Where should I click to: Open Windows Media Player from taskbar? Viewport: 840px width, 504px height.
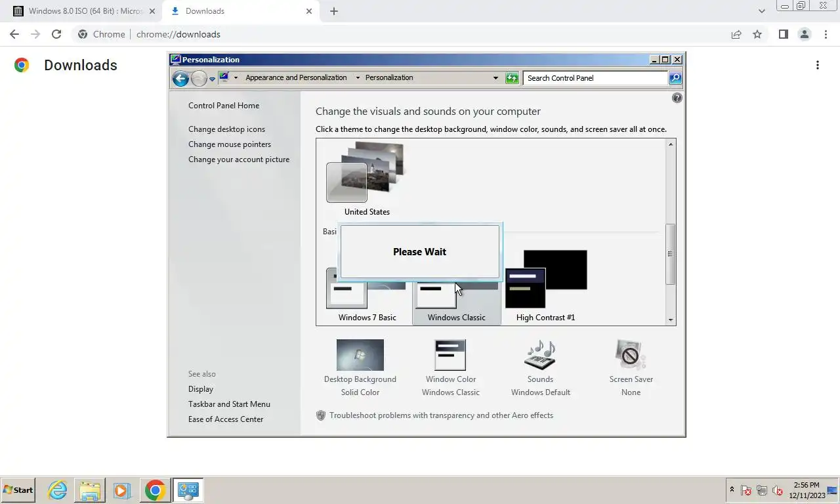point(121,490)
